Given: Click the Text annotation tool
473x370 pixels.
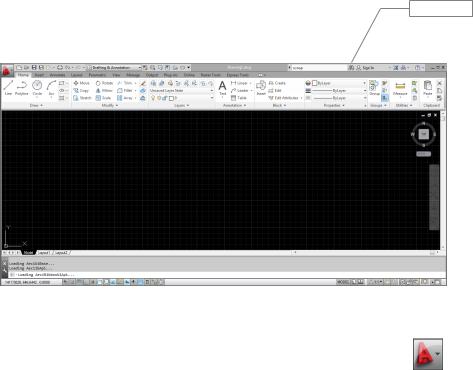Looking at the screenshot, I should [222, 88].
